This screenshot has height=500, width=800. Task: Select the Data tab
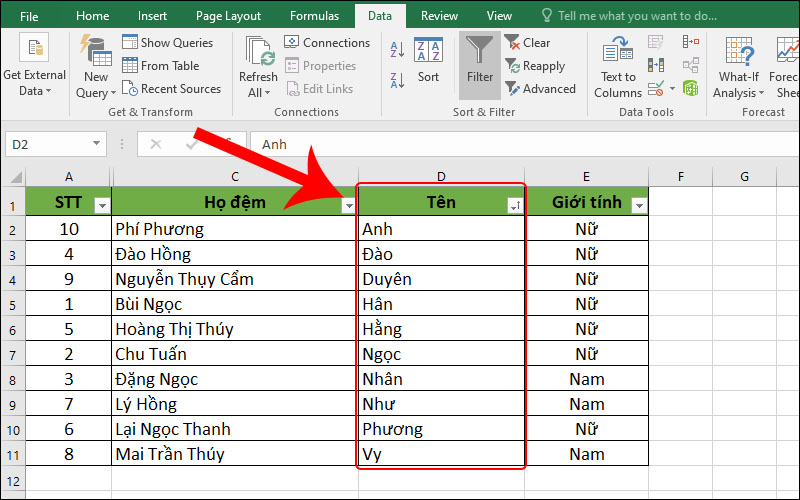380,16
